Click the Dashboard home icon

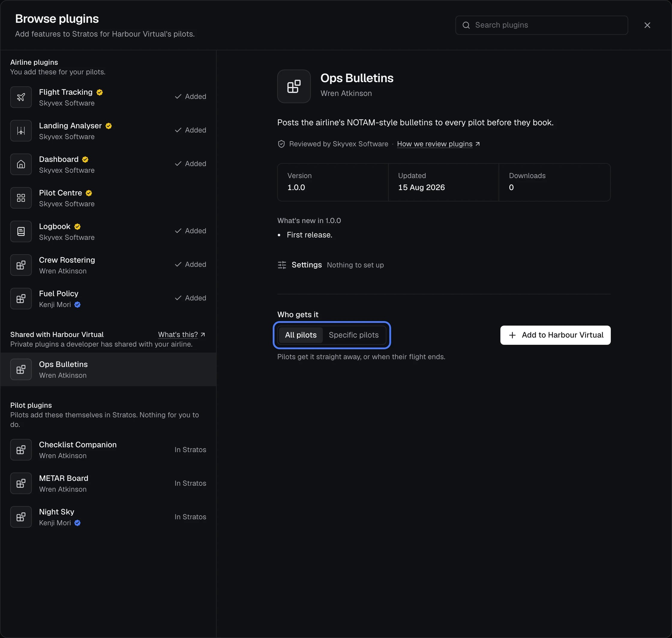pos(21,165)
